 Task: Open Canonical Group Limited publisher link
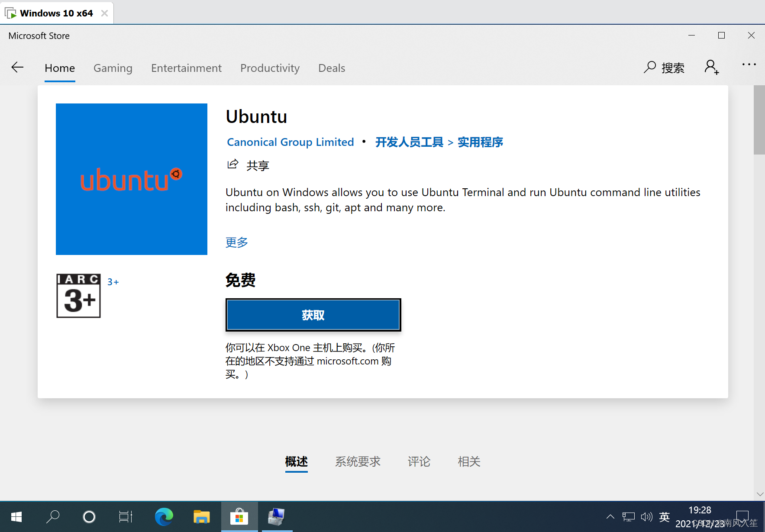click(291, 142)
